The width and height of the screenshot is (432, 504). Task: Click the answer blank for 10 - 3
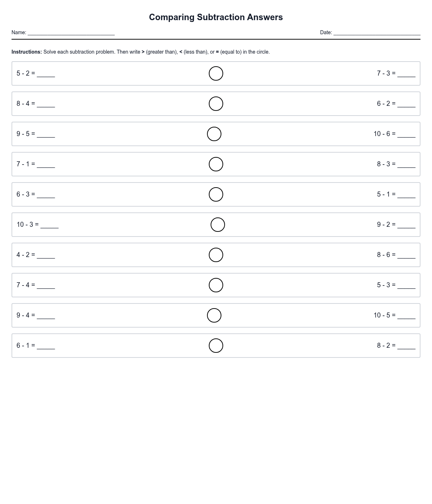(x=50, y=225)
